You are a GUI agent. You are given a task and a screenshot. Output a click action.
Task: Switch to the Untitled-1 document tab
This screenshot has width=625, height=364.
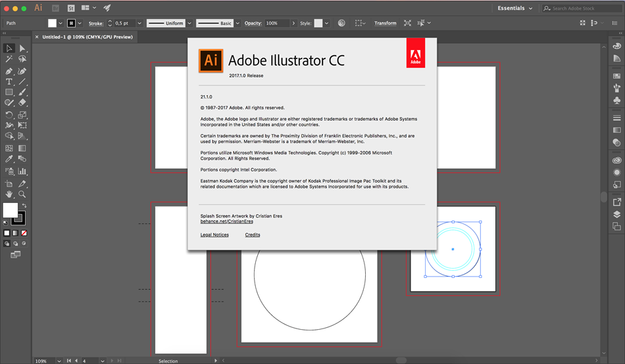point(87,37)
